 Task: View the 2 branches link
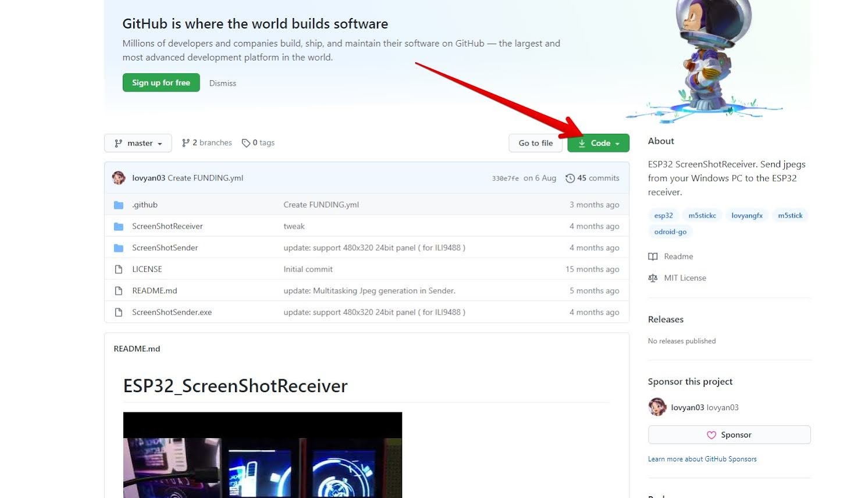tap(207, 143)
